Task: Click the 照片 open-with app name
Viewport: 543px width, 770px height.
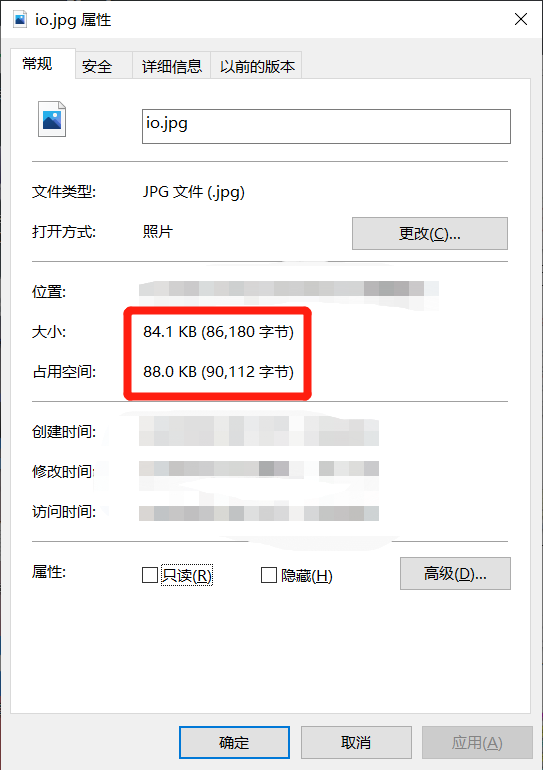Action: [158, 231]
